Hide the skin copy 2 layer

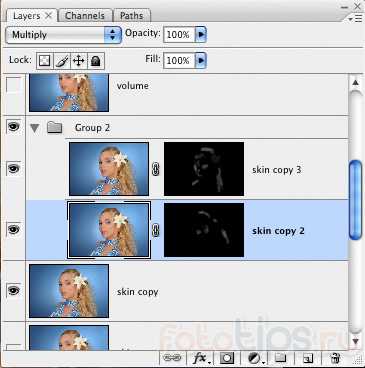click(13, 230)
